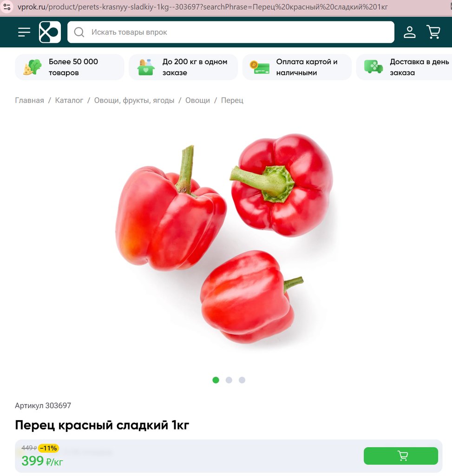Add pepper to cart with green button
Screen dimensions: 452x476
[x=401, y=456]
